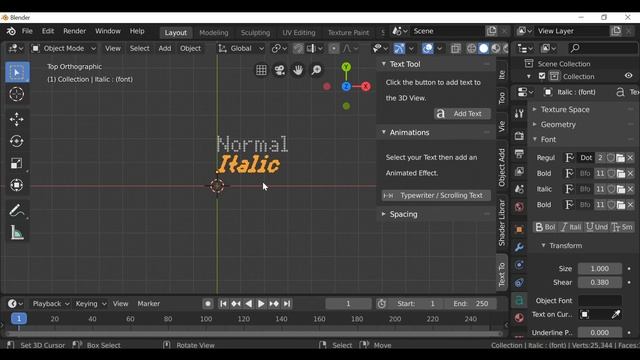
Task: Select the Scale tool
Action: click(17, 163)
